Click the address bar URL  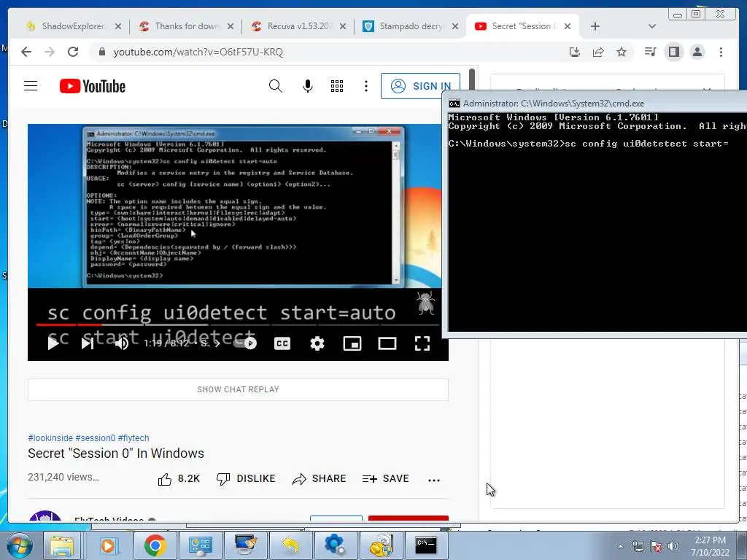coord(198,52)
